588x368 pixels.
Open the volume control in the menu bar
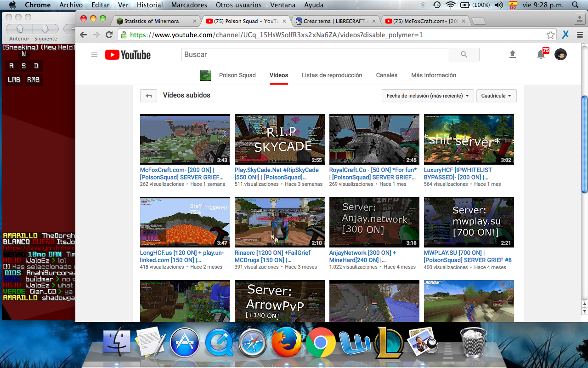pyautogui.click(x=499, y=5)
